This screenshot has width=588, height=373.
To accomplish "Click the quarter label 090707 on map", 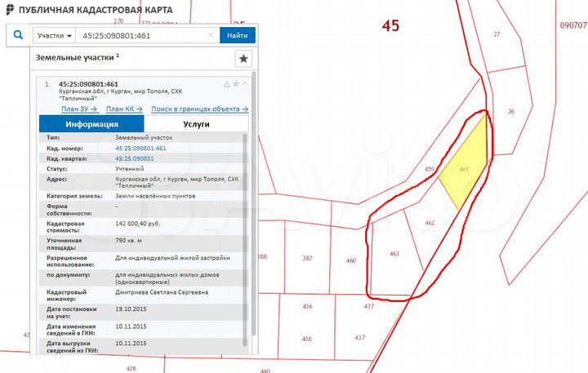I will click(x=573, y=25).
